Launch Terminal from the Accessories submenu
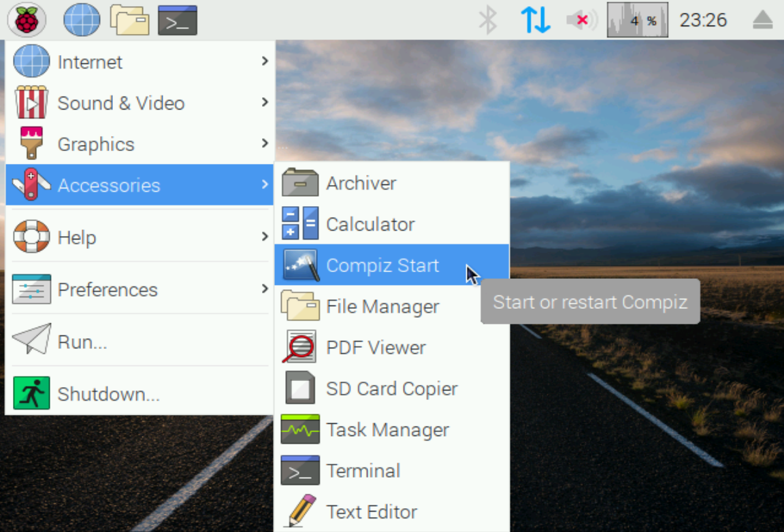784x532 pixels. [392, 470]
